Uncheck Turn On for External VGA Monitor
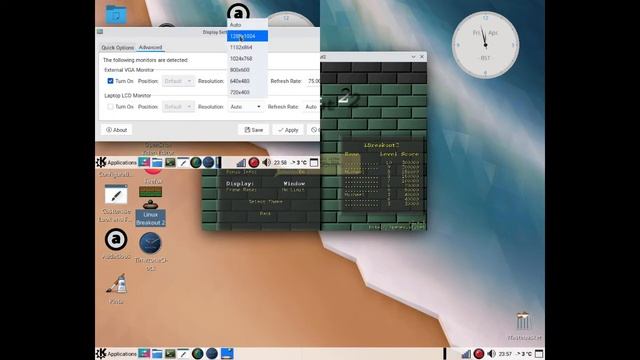The width and height of the screenshot is (640, 360). click(110, 81)
